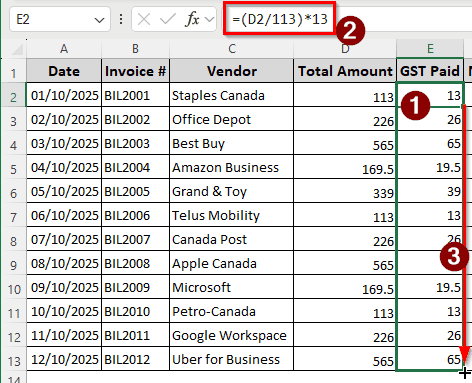
Task: Select invoice cell BIL2009
Action: point(136,287)
